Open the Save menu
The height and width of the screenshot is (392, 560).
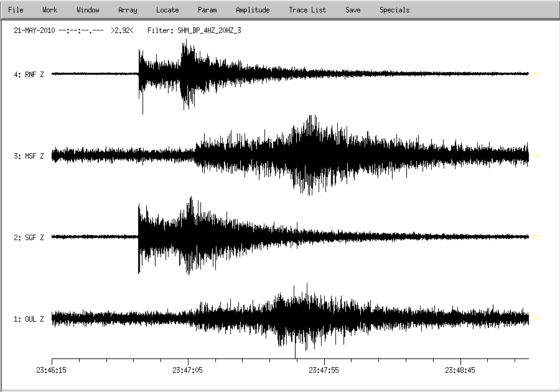point(353,10)
